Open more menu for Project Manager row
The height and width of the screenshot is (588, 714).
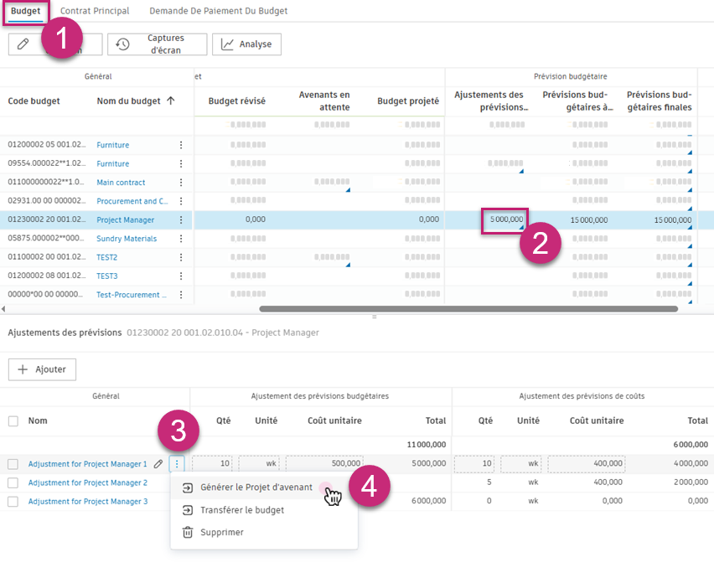pos(181,219)
